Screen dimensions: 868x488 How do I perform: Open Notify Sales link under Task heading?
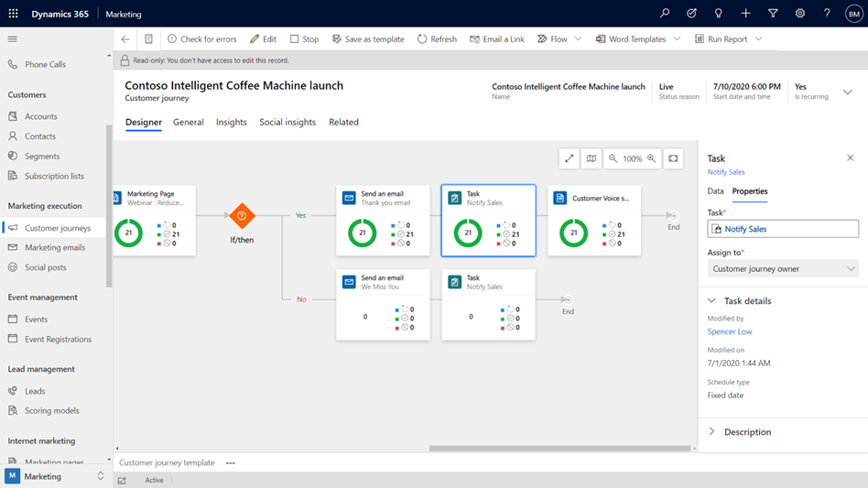click(x=726, y=172)
